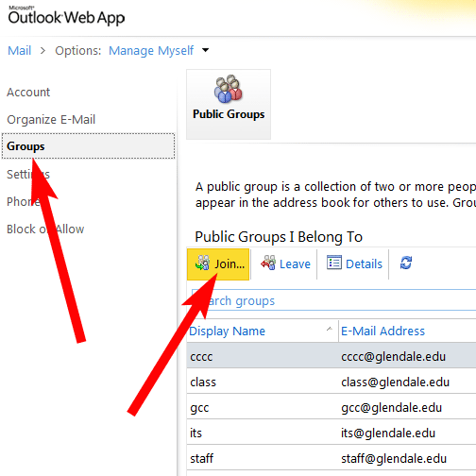Click the Public Groups people icon
The height and width of the screenshot is (476, 476).
click(x=229, y=89)
